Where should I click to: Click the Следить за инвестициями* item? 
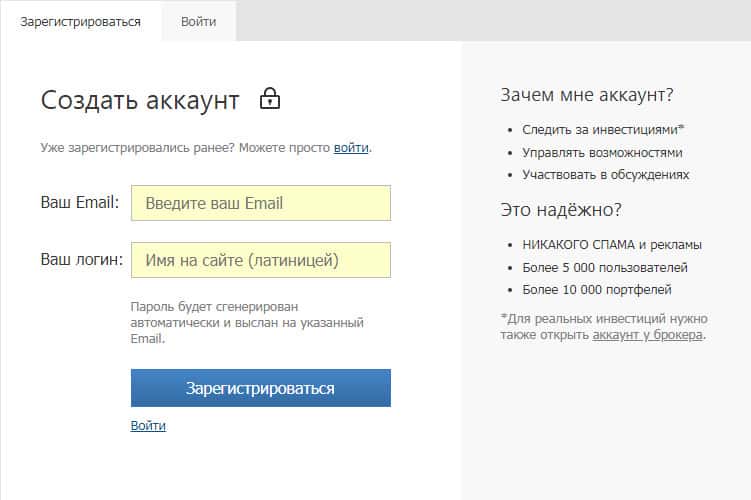click(x=603, y=129)
